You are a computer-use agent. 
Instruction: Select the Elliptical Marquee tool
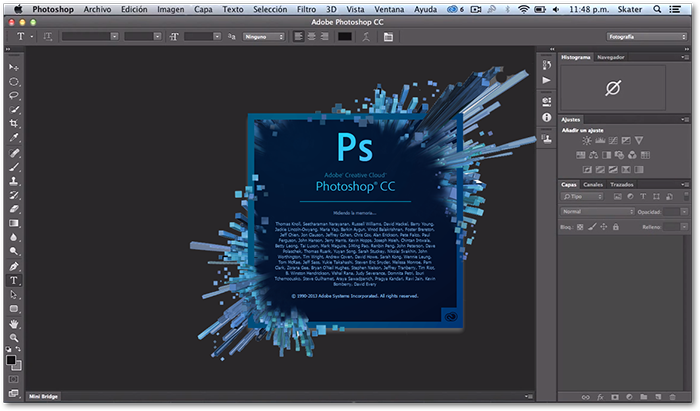(14, 82)
